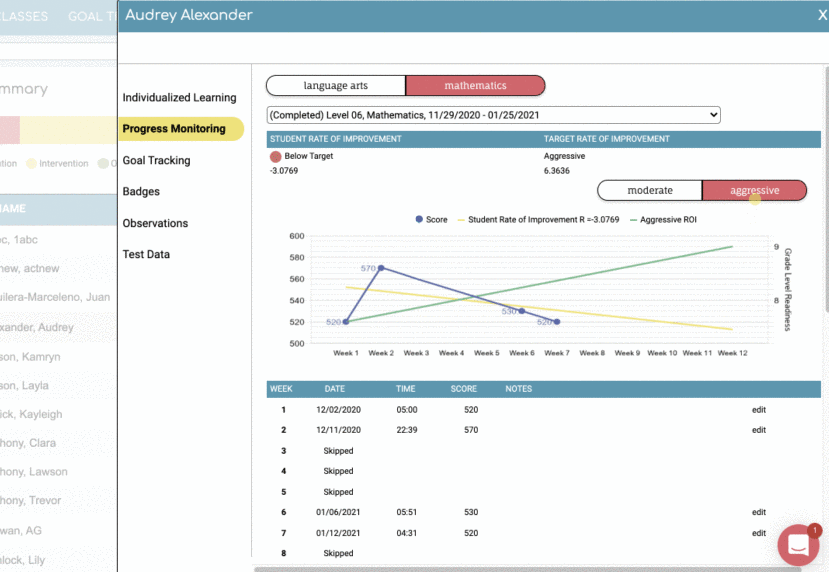Click the NOTES column header
The height and width of the screenshot is (572, 829).
518,389
